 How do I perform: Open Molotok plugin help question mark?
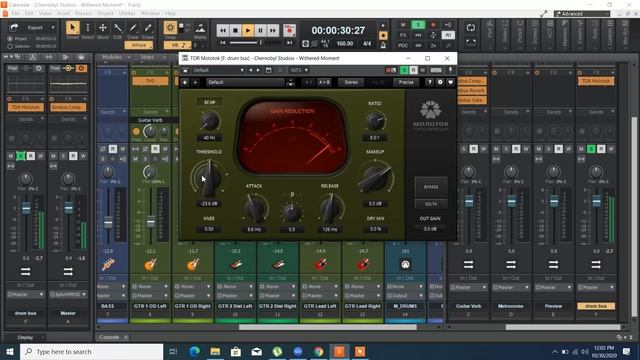(429, 82)
